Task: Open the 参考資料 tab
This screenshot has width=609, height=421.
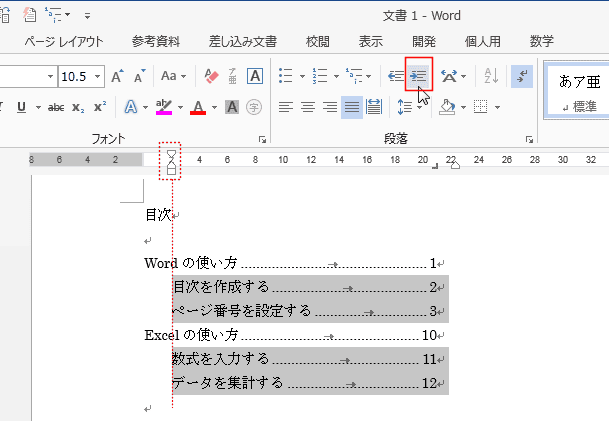Action: [x=156, y=41]
